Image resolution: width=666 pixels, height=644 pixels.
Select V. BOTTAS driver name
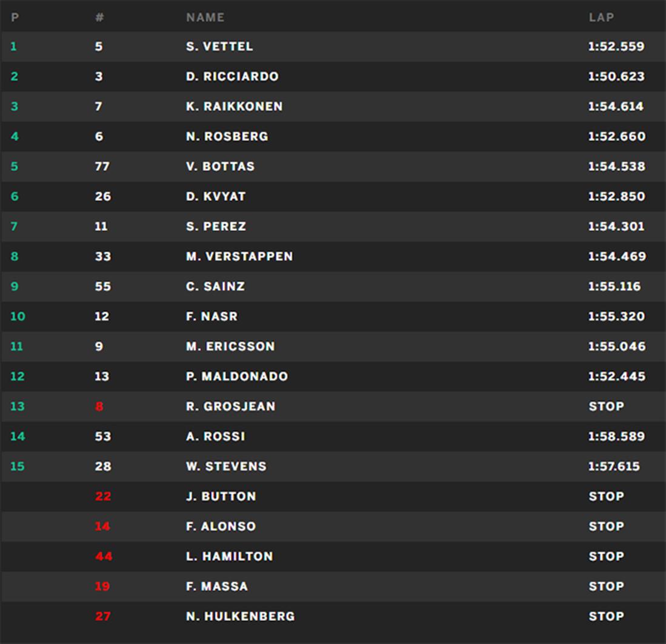220,167
